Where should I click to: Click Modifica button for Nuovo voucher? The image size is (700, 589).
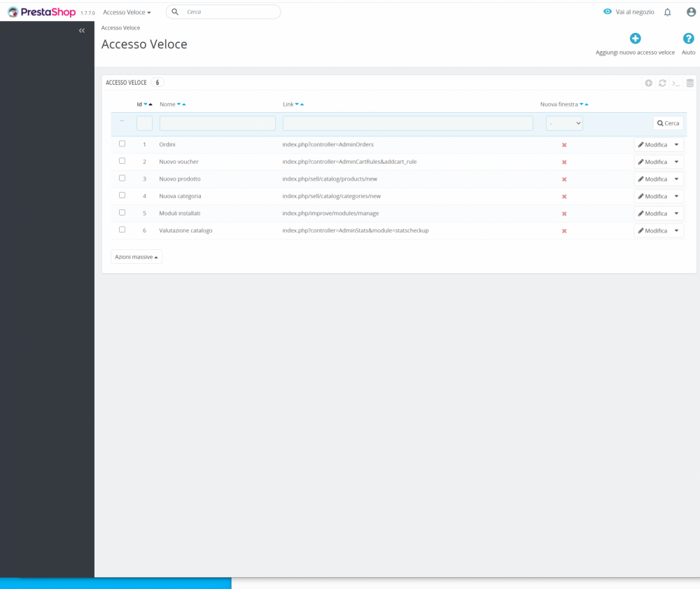click(x=652, y=162)
